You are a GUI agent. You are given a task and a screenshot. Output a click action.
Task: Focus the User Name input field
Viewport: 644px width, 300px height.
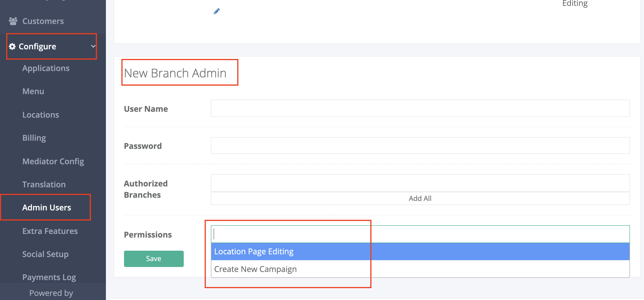pos(420,108)
